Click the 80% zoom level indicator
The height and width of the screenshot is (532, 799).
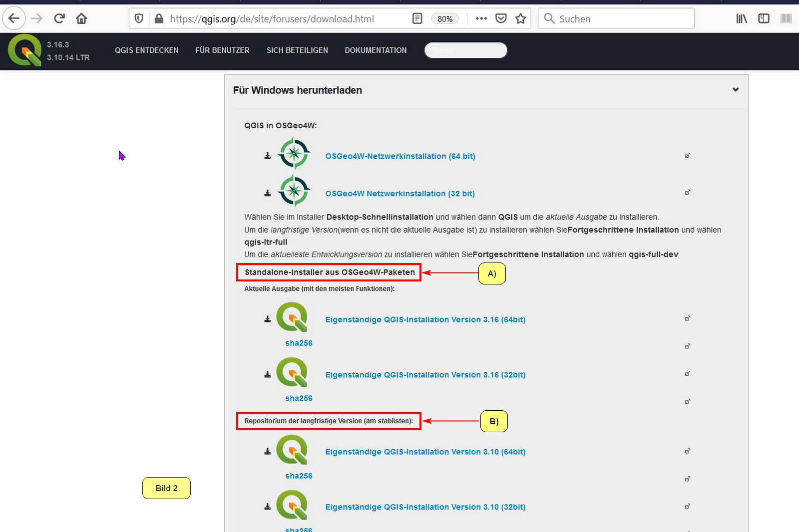pos(444,19)
